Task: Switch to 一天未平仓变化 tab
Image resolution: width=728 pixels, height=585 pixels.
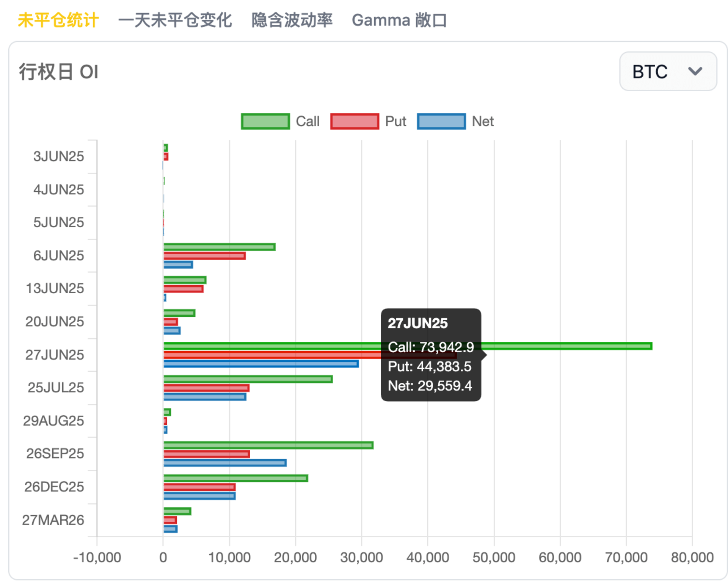Action: (x=175, y=20)
